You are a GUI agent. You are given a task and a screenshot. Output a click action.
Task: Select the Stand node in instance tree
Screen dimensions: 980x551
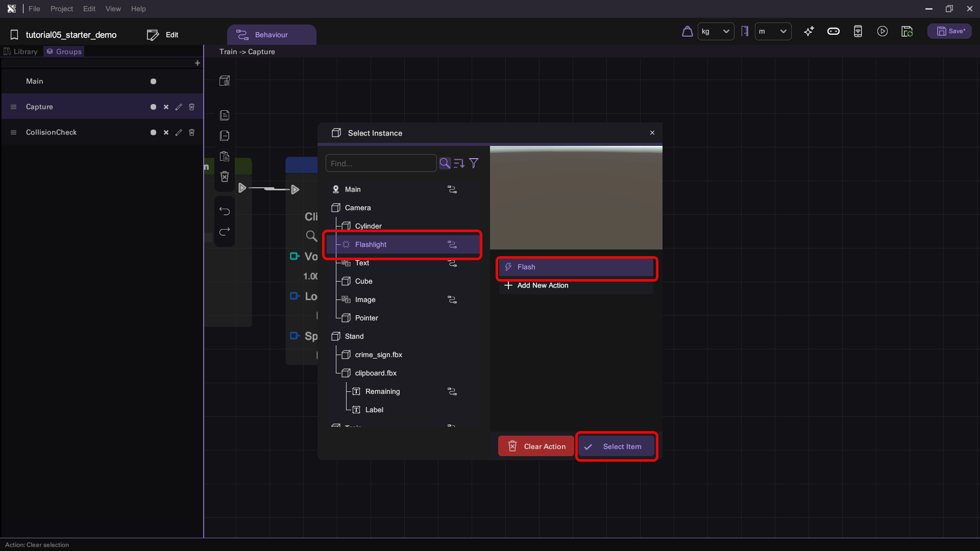tap(403, 336)
